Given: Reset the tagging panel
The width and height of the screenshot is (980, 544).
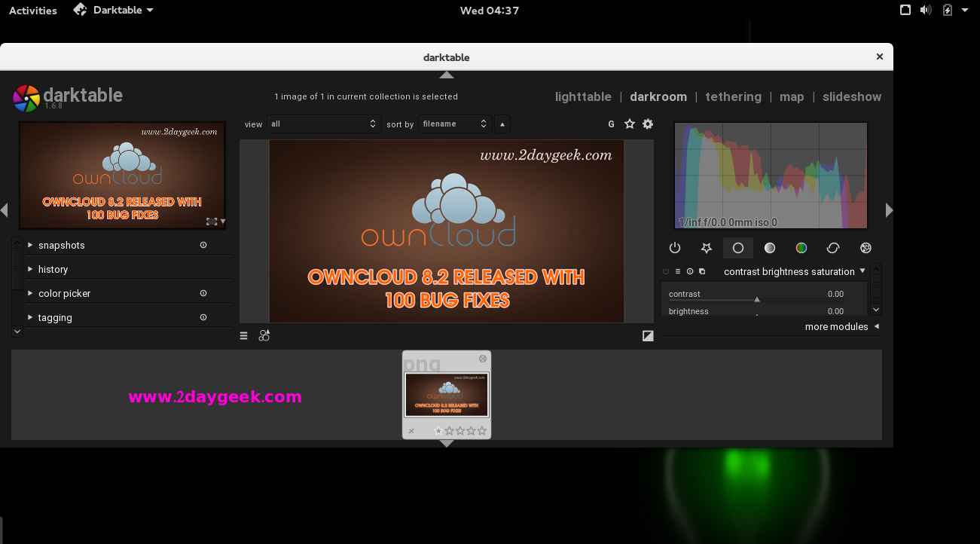Looking at the screenshot, I should point(203,317).
